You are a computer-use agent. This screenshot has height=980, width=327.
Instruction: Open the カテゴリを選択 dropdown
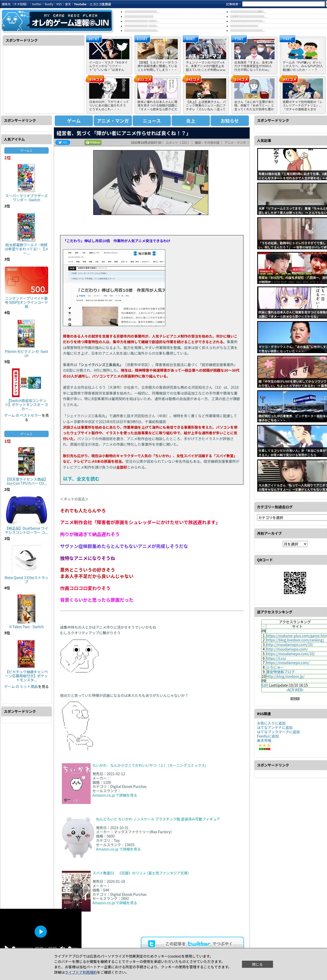pyautogui.click(x=292, y=517)
